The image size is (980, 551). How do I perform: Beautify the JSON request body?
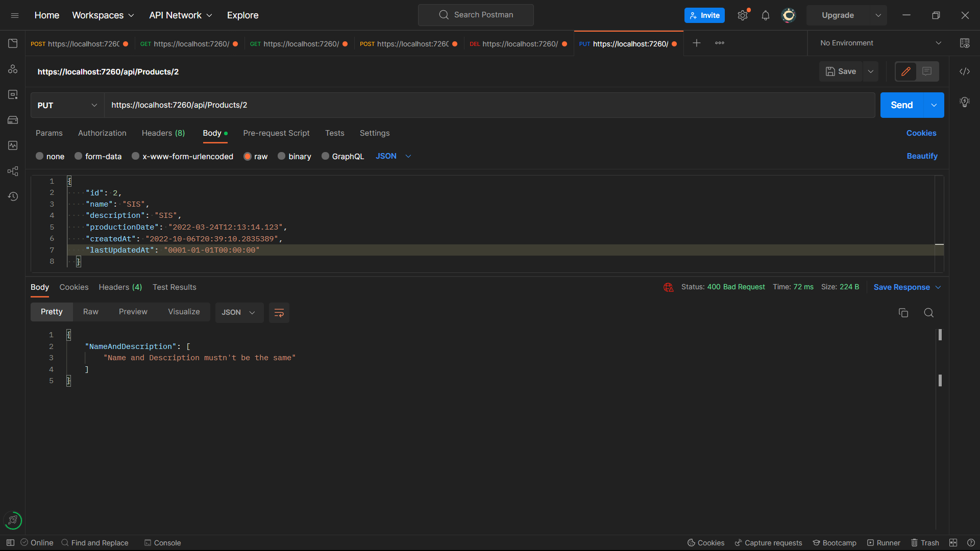(922, 156)
